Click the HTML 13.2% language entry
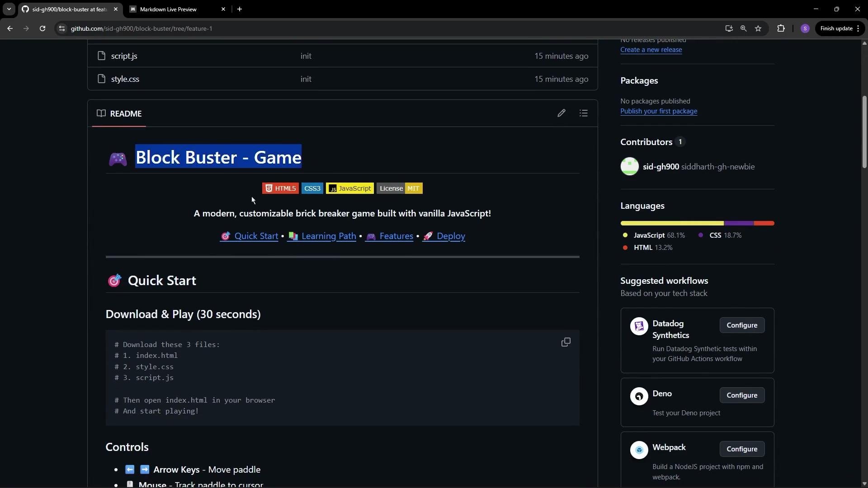This screenshot has width=868, height=488. coord(648,248)
